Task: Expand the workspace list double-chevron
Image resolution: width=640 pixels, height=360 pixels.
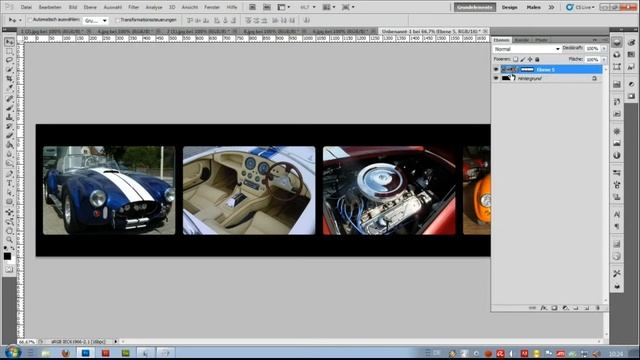Action: [x=551, y=7]
